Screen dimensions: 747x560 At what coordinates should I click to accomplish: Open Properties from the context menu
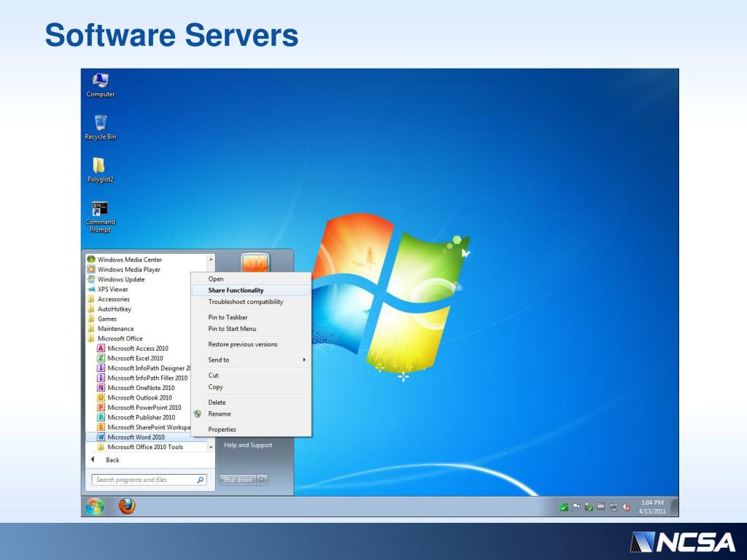[x=251, y=429]
